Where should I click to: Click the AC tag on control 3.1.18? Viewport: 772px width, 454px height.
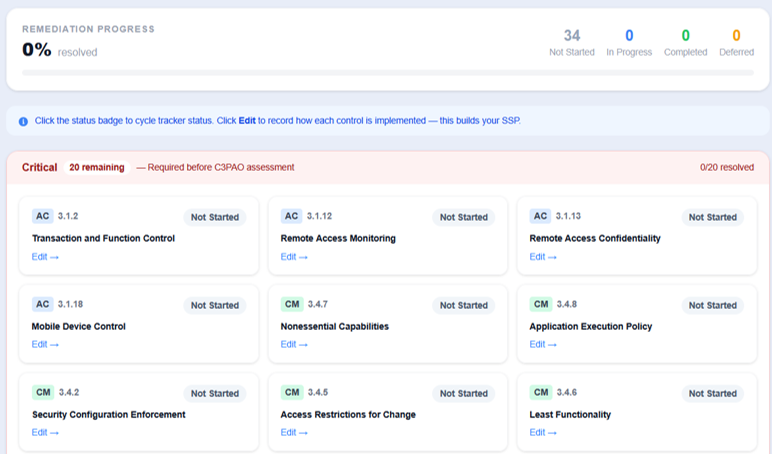pos(43,304)
